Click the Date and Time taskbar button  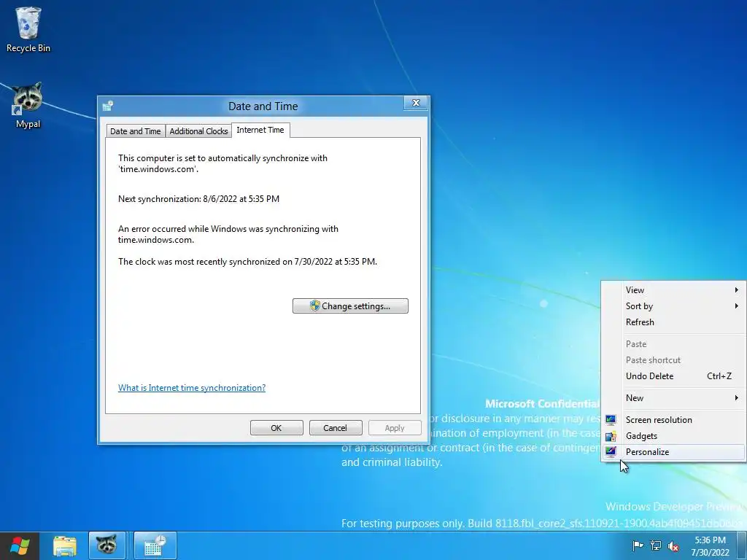point(155,545)
